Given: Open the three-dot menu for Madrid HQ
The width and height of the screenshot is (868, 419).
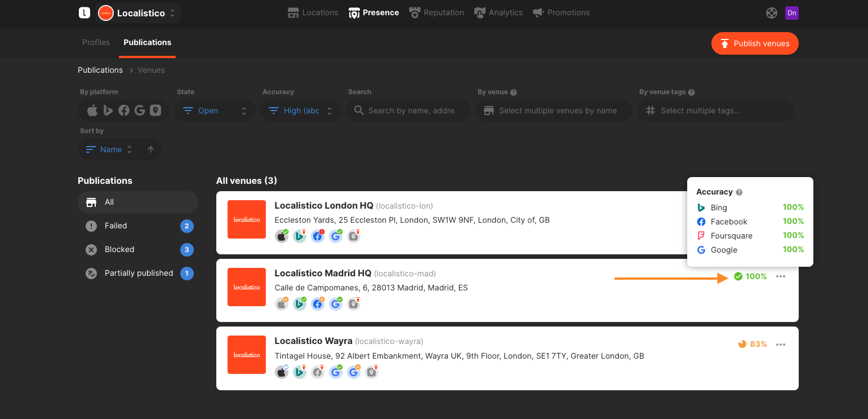Looking at the screenshot, I should pos(781,276).
